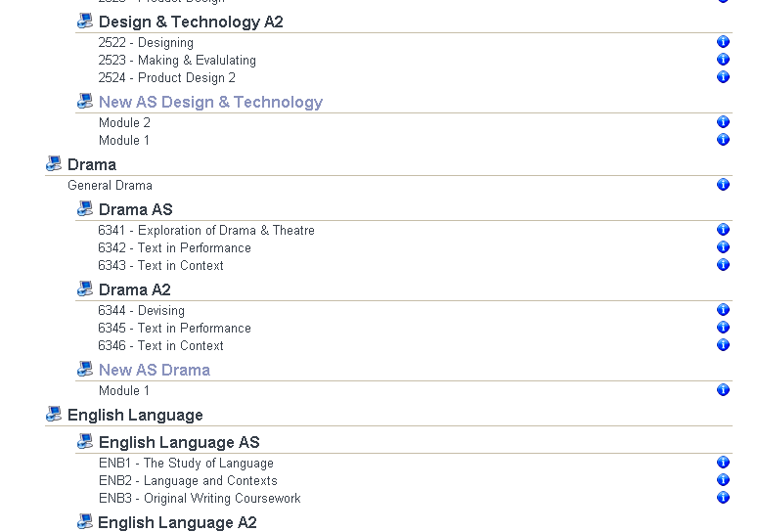Select 6342 - Text in Performance item
This screenshot has height=532, width=759.
[x=174, y=247]
